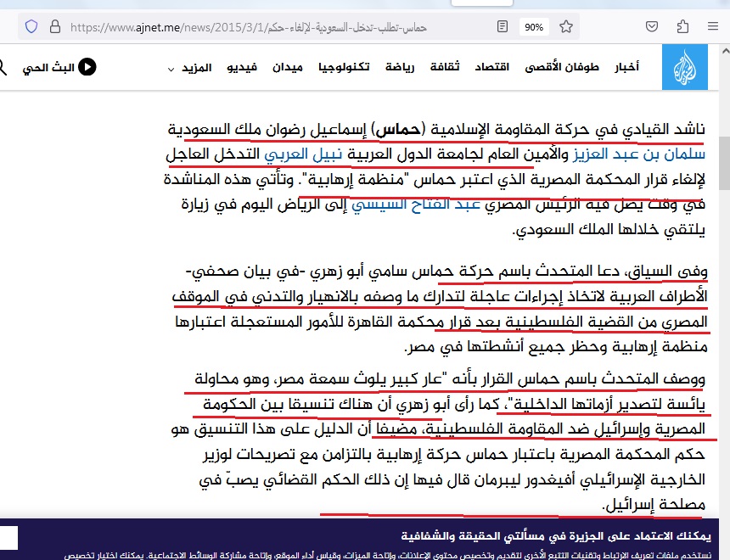Bookmark this page with the star icon

pos(566,26)
